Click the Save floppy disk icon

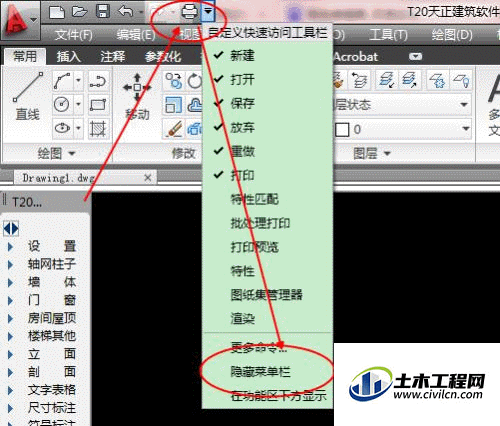(x=103, y=12)
